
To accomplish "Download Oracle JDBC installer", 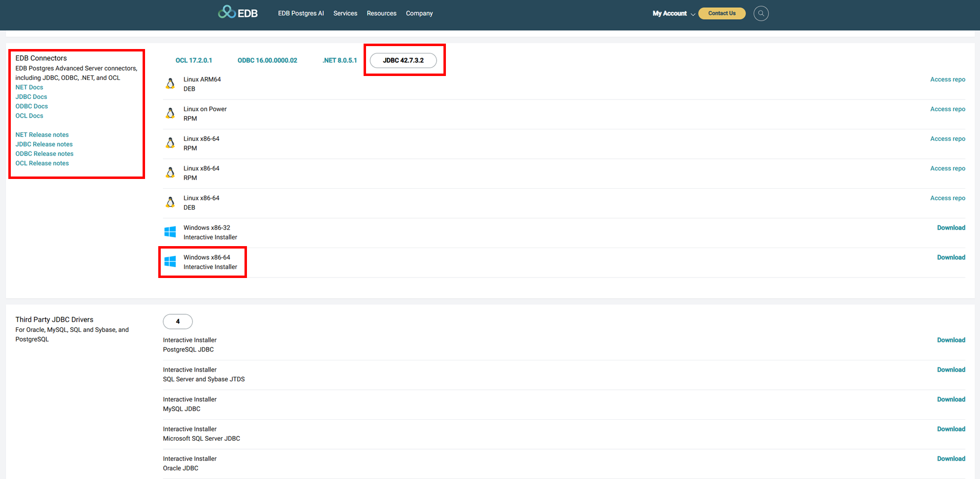I will point(951,459).
